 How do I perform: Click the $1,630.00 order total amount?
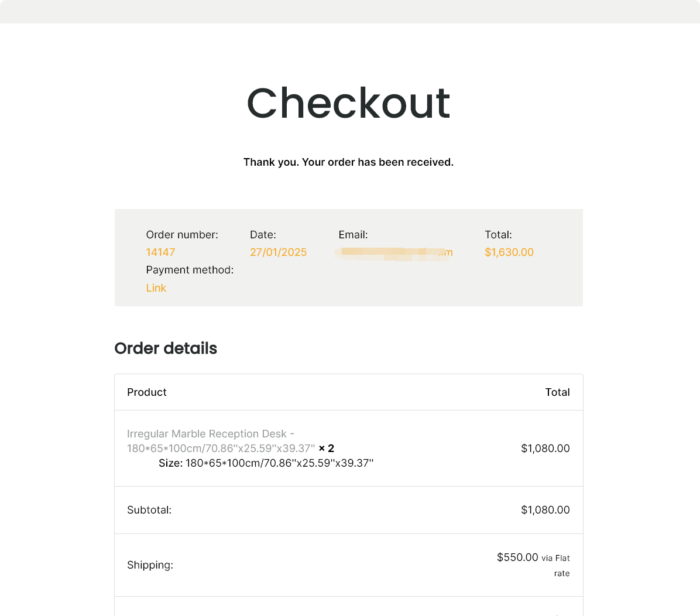click(x=509, y=252)
